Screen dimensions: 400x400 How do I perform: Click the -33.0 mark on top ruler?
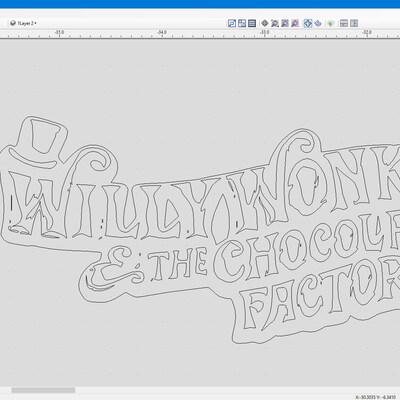pos(264,32)
